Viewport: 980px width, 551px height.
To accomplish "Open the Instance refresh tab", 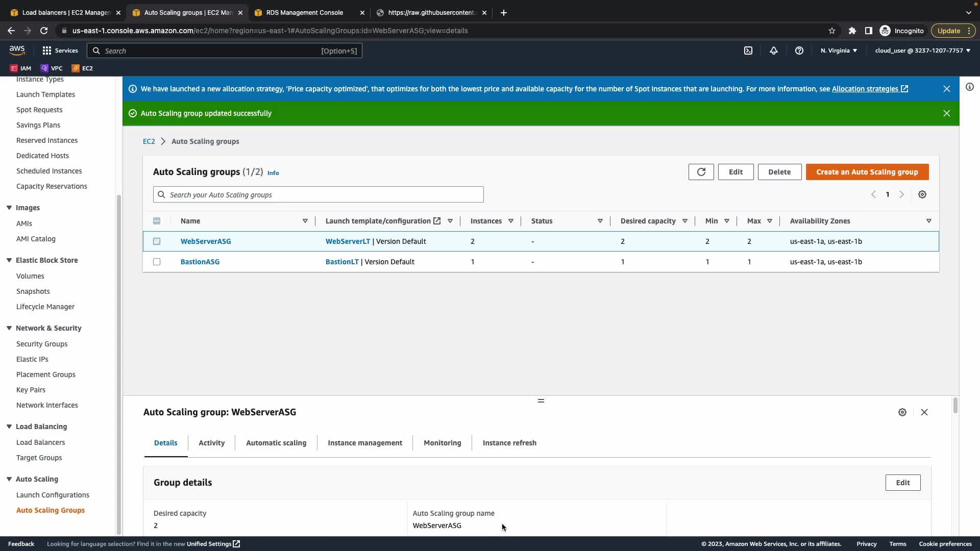I will pos(509,443).
